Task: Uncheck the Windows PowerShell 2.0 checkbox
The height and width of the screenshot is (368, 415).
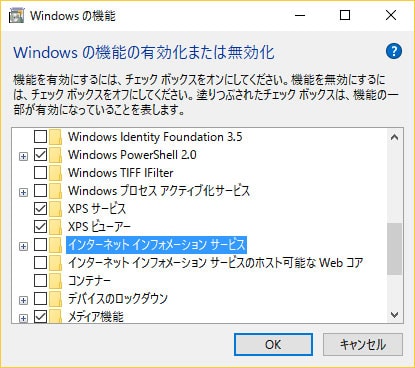Action: [40, 155]
